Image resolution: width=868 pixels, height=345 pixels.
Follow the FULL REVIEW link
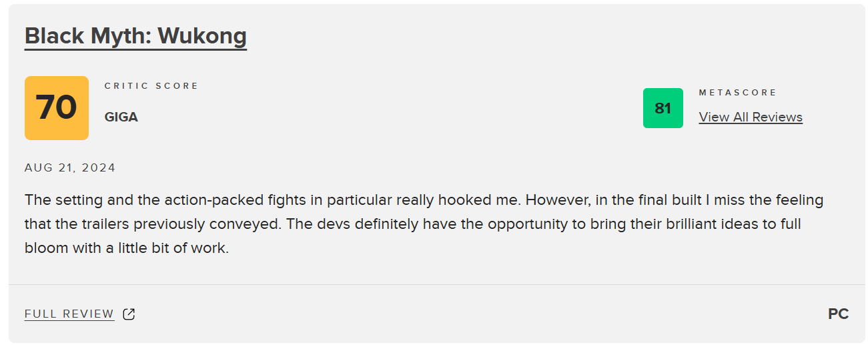click(69, 314)
